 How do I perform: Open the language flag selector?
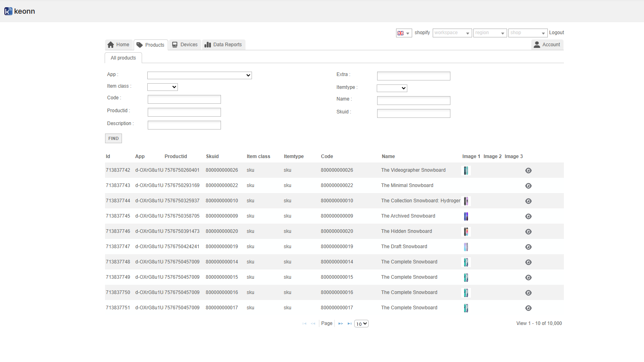pyautogui.click(x=404, y=33)
